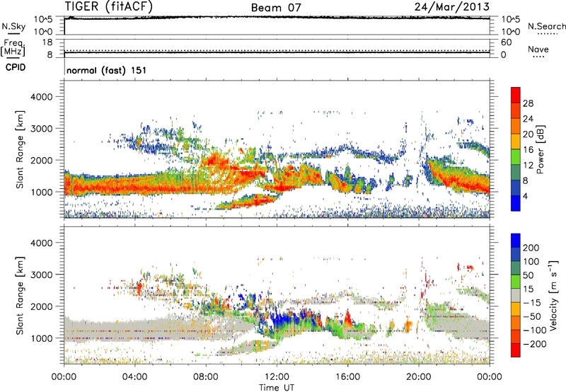This screenshot has height=392, width=566.
Task: Click the 4000 tick of power panel
Action: pyautogui.click(x=42, y=97)
